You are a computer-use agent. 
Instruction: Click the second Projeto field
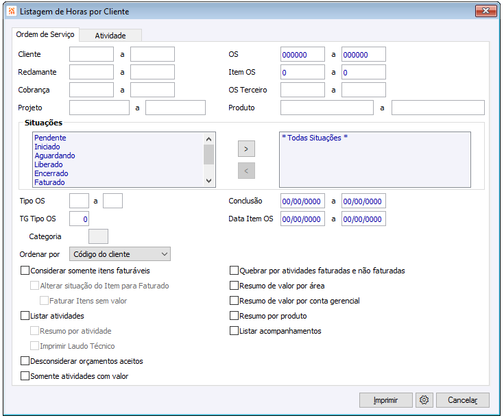(x=176, y=108)
